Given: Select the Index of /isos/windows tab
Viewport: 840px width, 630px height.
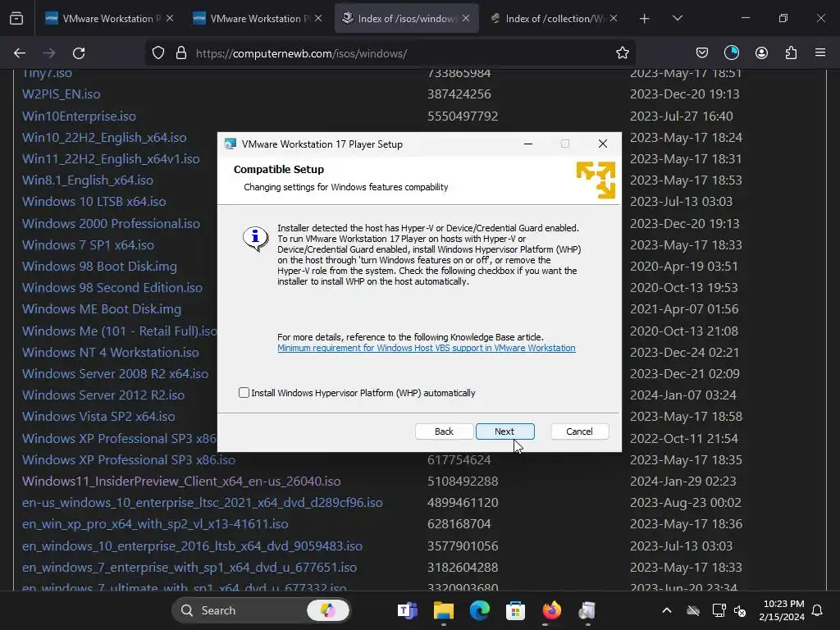Looking at the screenshot, I should pos(406,19).
